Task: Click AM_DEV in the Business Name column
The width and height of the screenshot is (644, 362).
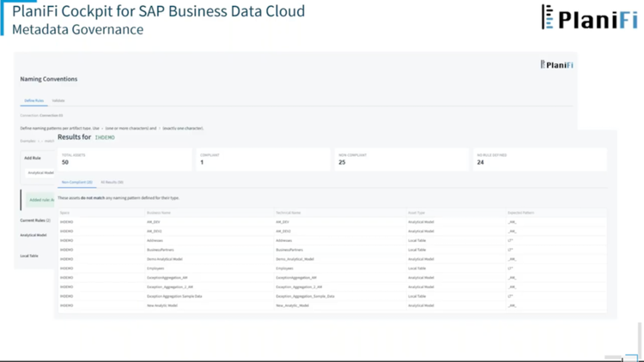Action: coord(153,222)
